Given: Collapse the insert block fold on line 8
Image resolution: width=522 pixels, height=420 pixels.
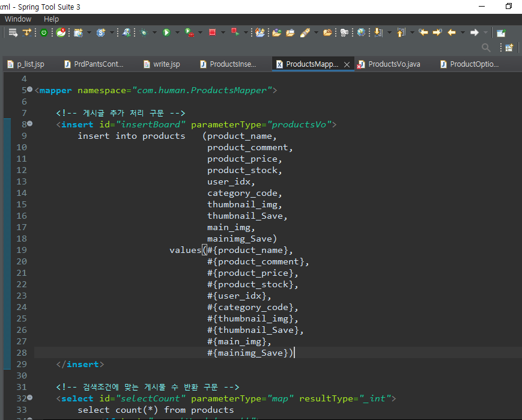Looking at the screenshot, I should pos(30,124).
